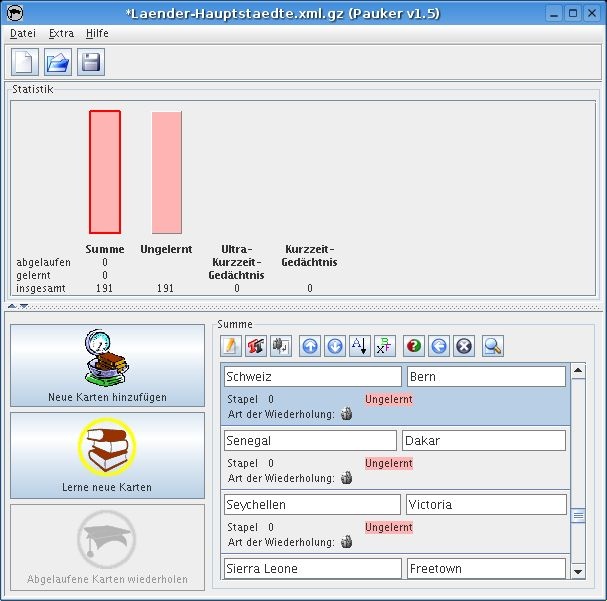Forget learned cards via red-green question mark icon

[x=414, y=346]
